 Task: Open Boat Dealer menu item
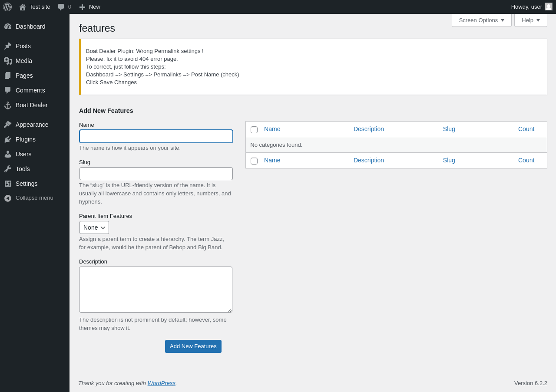point(35,105)
